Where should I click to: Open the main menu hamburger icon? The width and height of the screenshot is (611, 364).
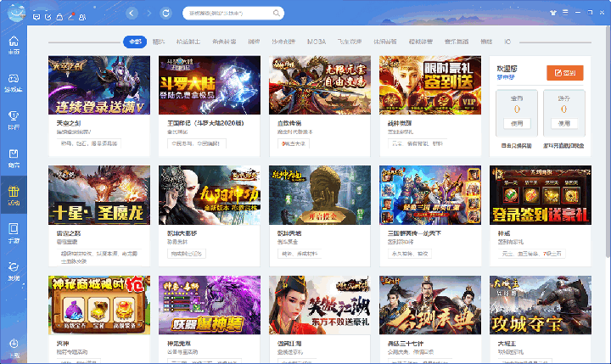tap(565, 12)
